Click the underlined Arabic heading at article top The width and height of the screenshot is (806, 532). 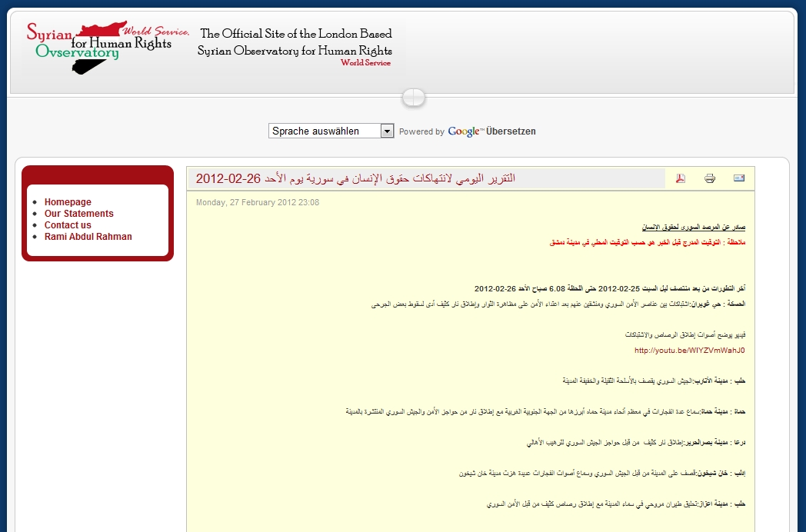point(694,227)
